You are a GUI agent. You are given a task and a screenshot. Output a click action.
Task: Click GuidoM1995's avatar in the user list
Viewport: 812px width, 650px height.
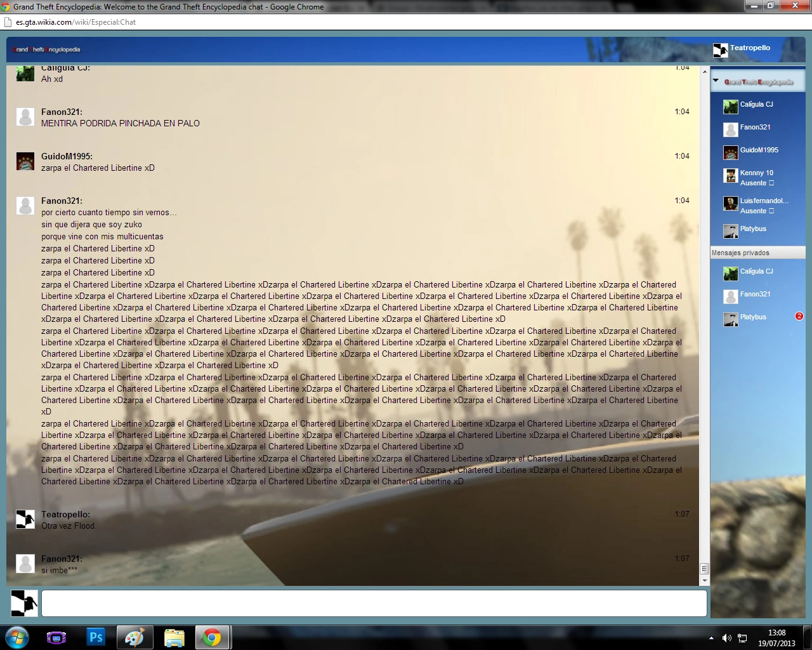pyautogui.click(x=730, y=152)
